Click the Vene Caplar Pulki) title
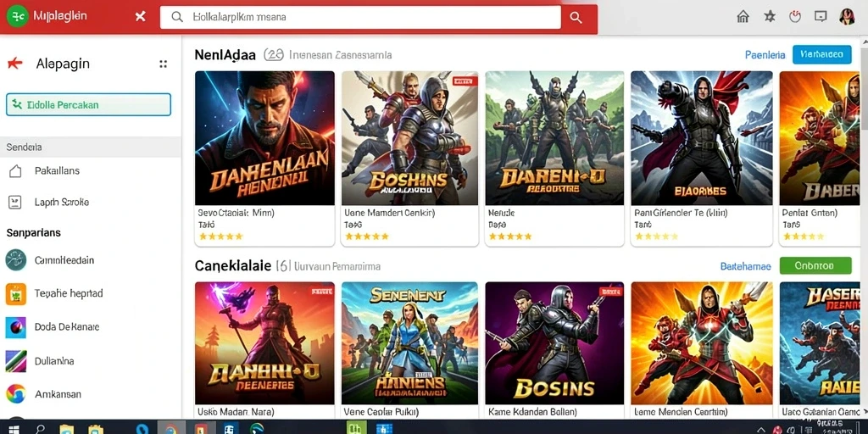Screen dimensions: 868x434 tap(381, 413)
